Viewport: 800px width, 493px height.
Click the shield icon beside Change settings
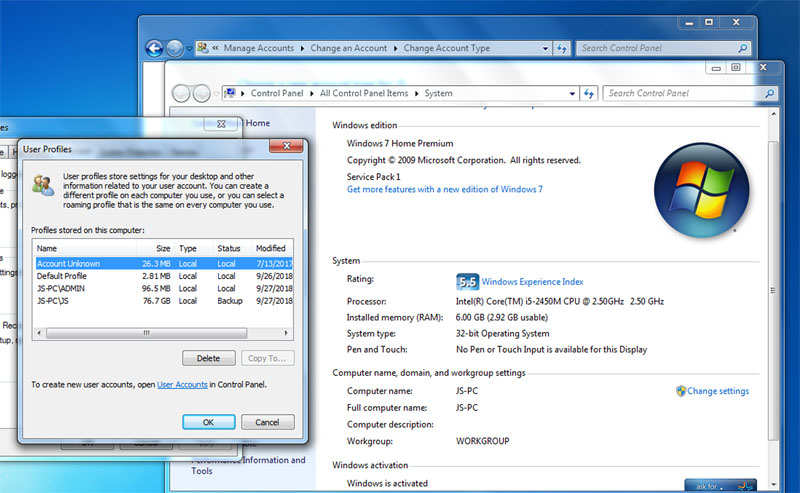pyautogui.click(x=681, y=391)
